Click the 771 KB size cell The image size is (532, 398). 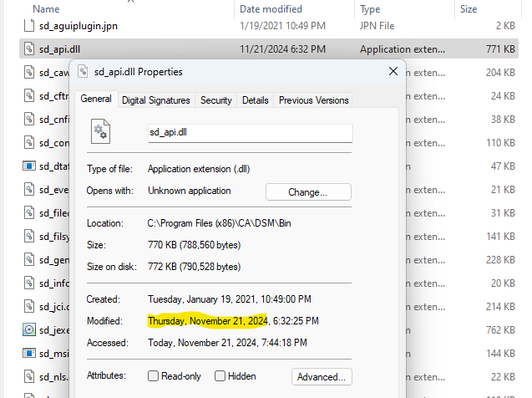tap(500, 49)
